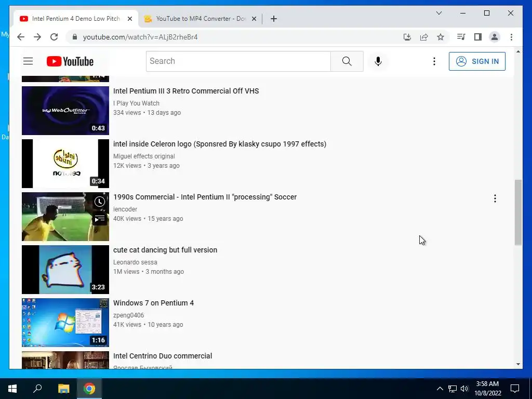Open Intel Pentium III 3 Retro Commercial title
532x399 pixels.
(x=186, y=91)
